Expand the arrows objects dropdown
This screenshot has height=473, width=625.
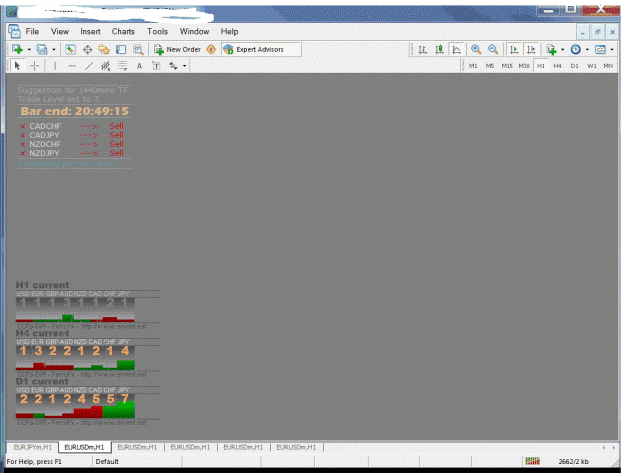[185, 66]
